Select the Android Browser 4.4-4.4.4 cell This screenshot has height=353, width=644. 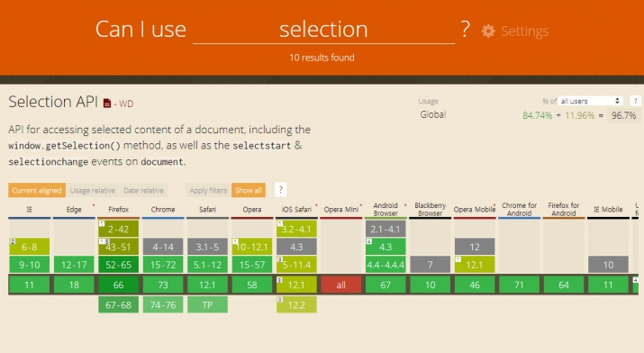click(x=385, y=265)
